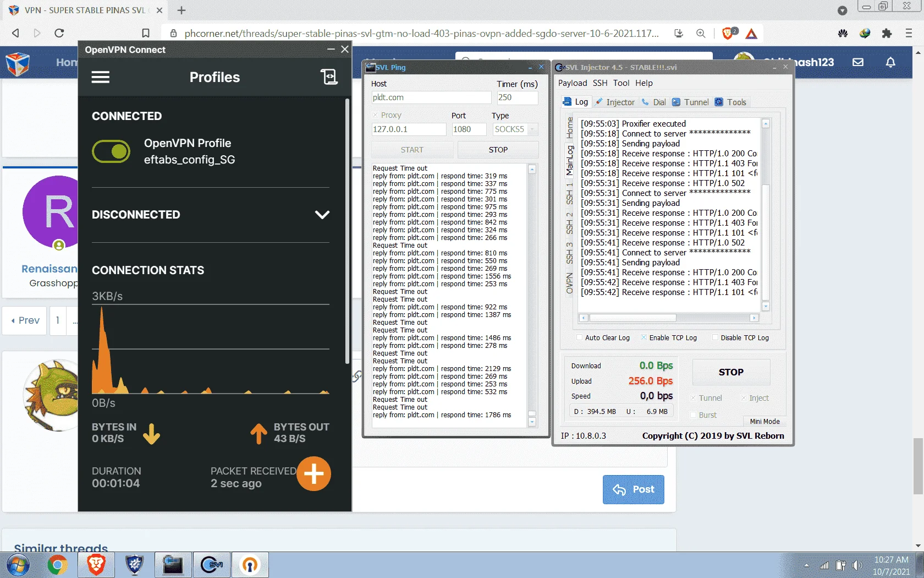924x578 pixels.
Task: Open the forum notifications bell icon
Action: pos(890,62)
